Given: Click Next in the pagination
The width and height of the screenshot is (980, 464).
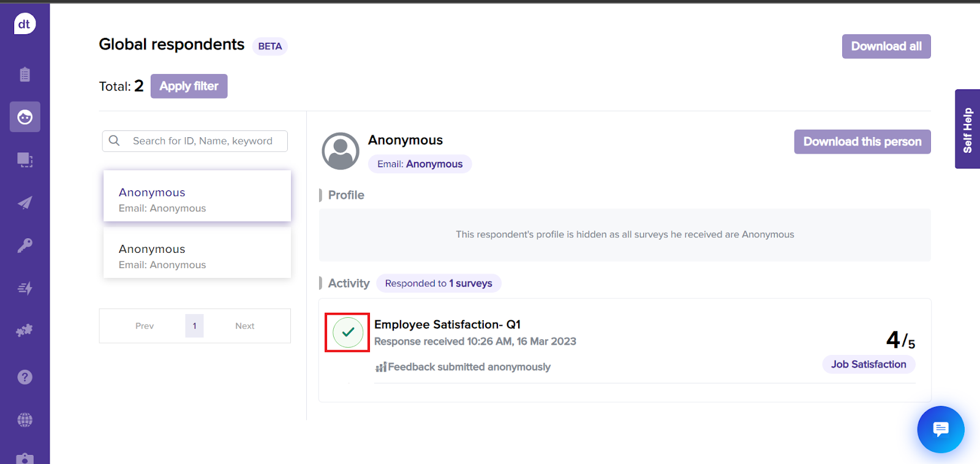Looking at the screenshot, I should coord(244,326).
